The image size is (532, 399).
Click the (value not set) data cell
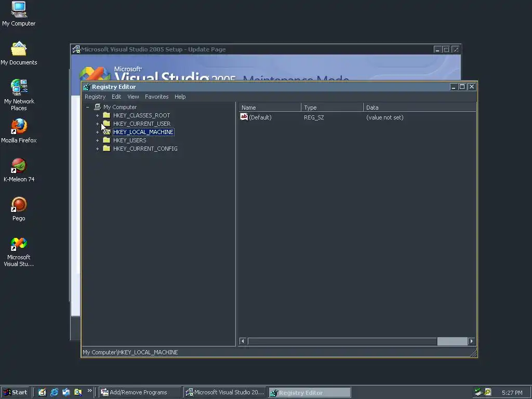coord(385,117)
